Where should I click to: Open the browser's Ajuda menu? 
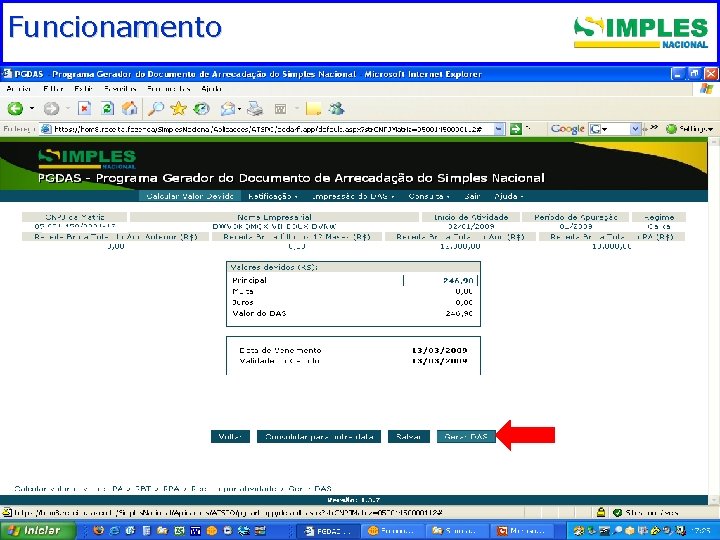211,89
